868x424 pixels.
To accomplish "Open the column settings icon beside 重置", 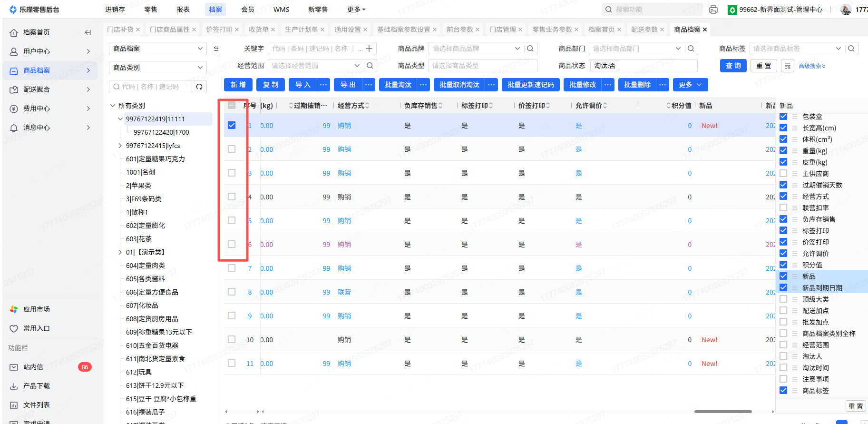I will click(x=788, y=66).
